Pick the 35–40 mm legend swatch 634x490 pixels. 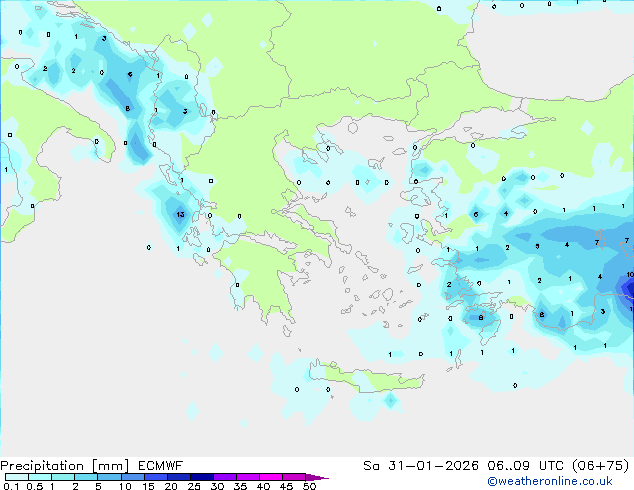pyautogui.click(x=247, y=477)
